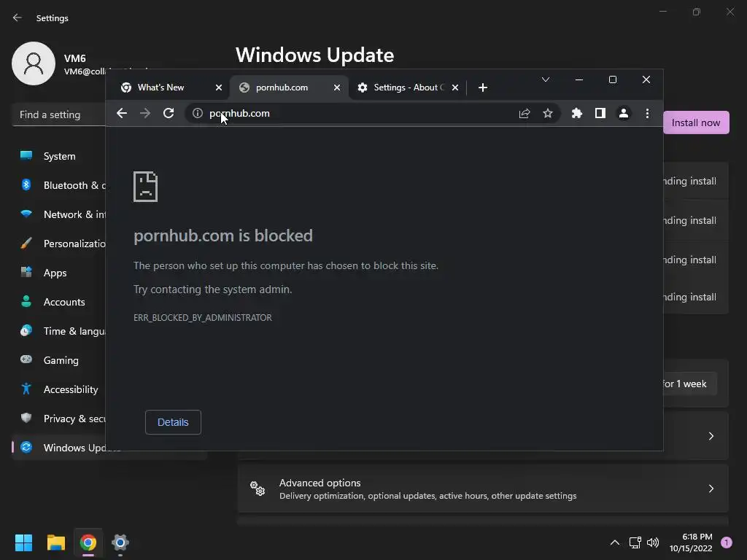Viewport: 747px width, 560px height.
Task: Click the Details button on blocked page
Action: coord(173,422)
